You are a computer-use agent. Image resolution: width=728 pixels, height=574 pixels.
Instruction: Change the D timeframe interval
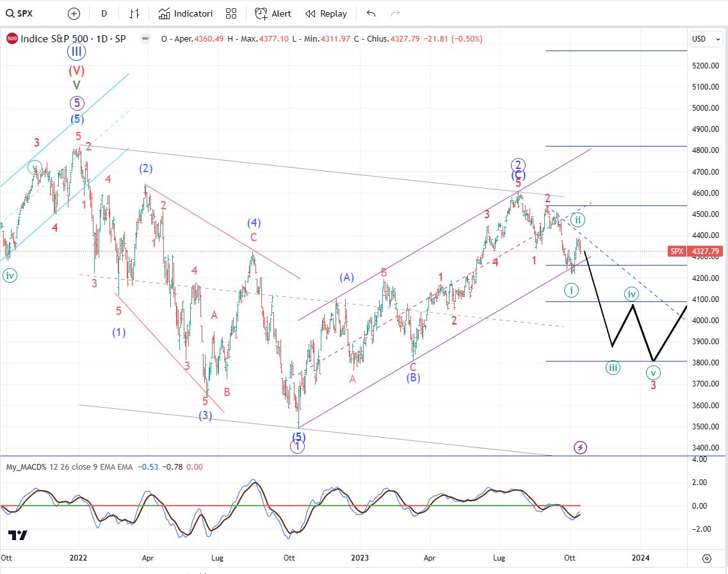104,14
